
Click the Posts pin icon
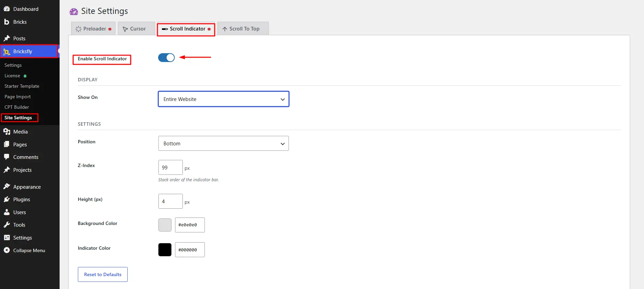click(7, 38)
